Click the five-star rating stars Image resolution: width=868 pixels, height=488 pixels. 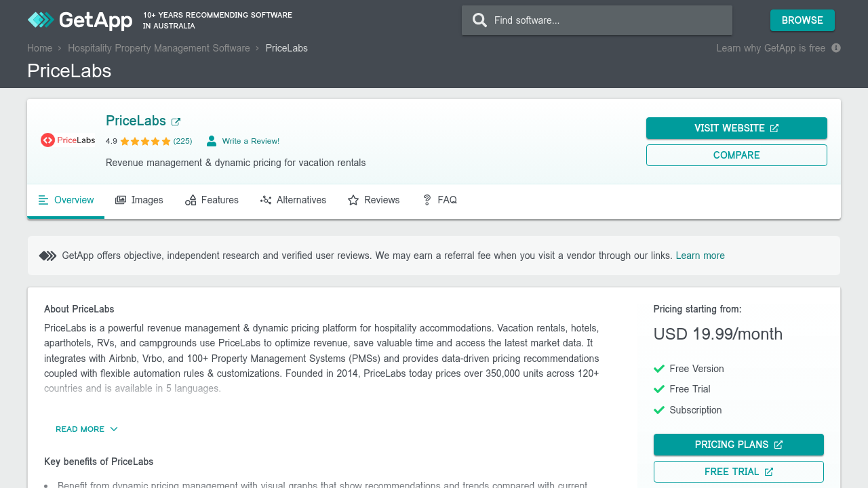tap(145, 142)
